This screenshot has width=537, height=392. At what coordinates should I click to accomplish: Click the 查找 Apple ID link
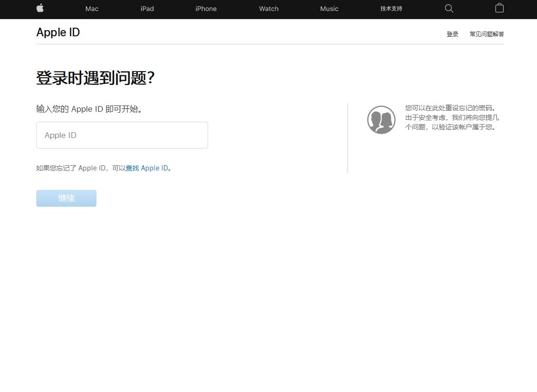(147, 168)
